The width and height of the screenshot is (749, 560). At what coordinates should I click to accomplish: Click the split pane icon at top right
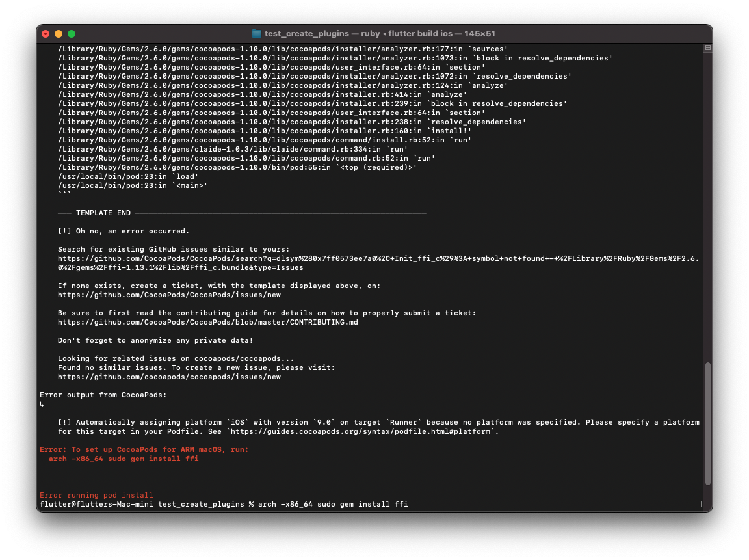(x=708, y=47)
